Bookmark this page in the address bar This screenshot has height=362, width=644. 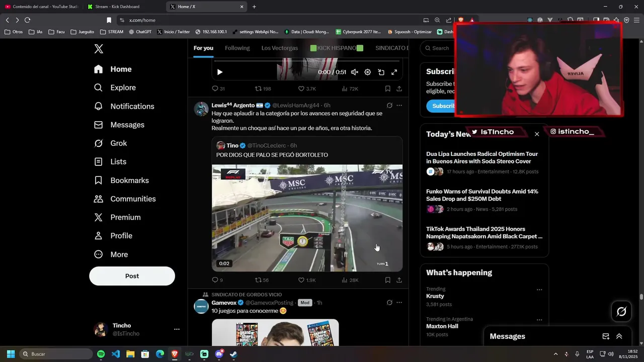click(109, 20)
